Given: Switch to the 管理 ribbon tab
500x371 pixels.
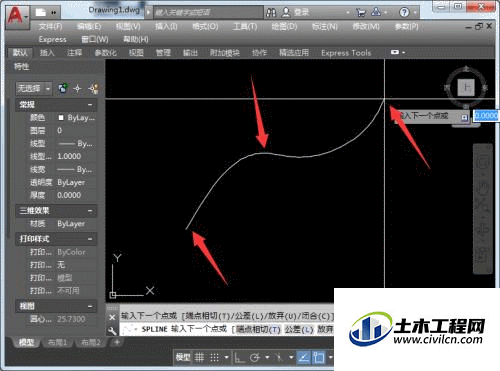Looking at the screenshot, I should 163,53.
